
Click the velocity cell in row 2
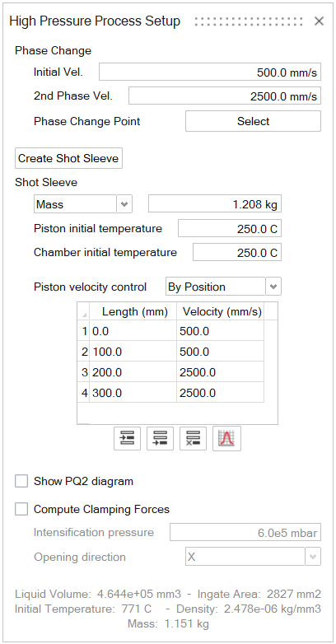point(220,352)
